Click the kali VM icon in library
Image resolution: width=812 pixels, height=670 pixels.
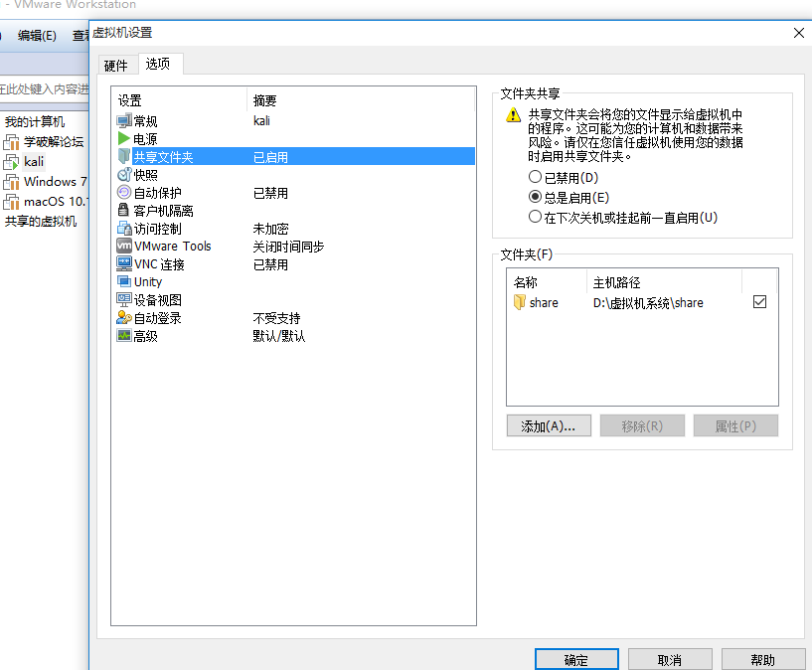tap(11, 163)
